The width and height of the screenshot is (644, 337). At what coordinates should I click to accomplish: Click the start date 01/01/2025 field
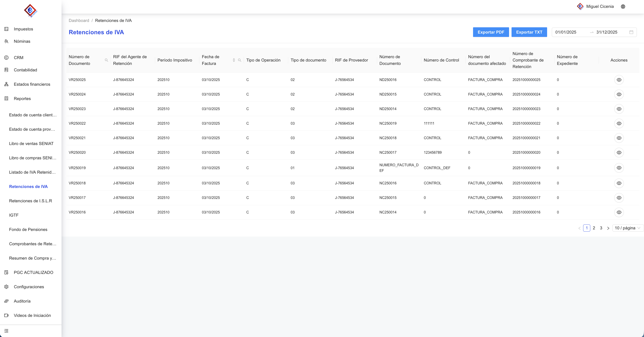tap(566, 32)
